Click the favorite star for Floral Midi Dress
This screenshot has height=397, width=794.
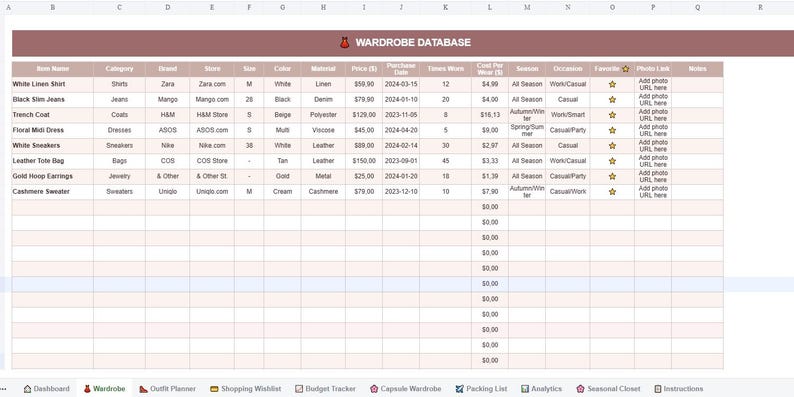pyautogui.click(x=612, y=130)
